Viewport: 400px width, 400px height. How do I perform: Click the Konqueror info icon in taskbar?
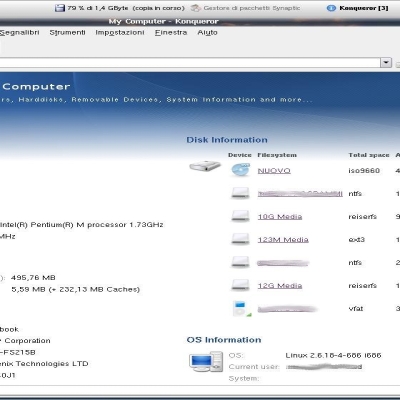(331, 8)
